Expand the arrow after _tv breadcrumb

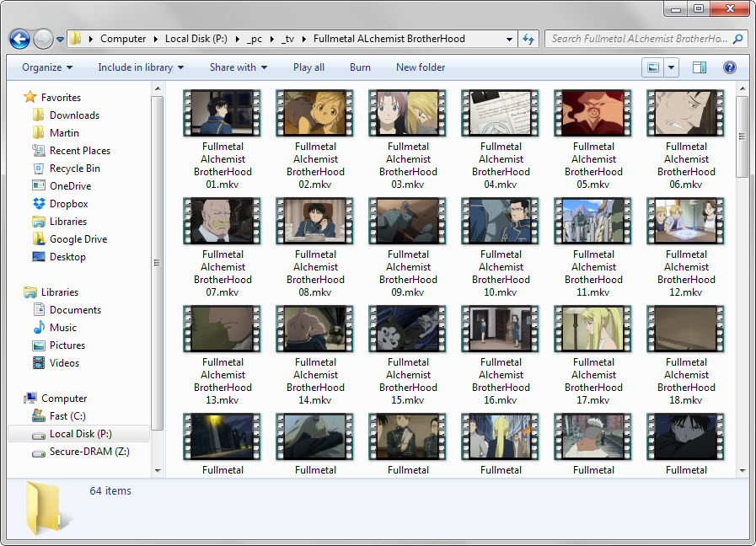[x=303, y=39]
